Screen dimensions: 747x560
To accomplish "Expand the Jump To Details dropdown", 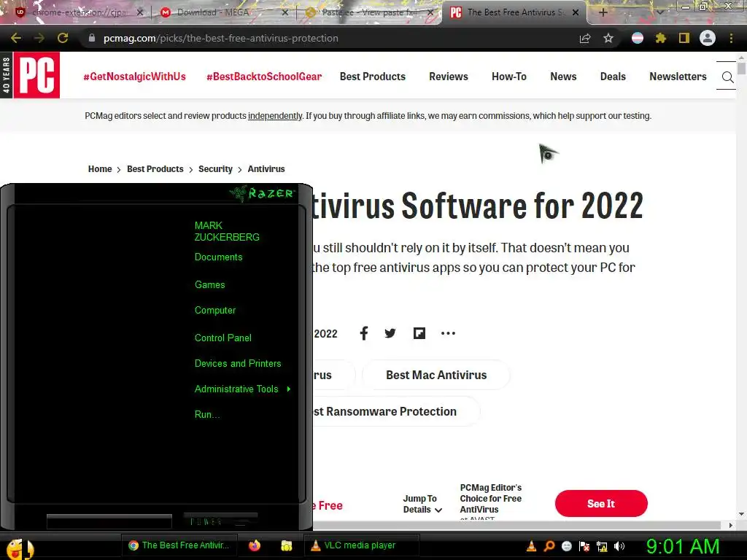I will coord(422,504).
